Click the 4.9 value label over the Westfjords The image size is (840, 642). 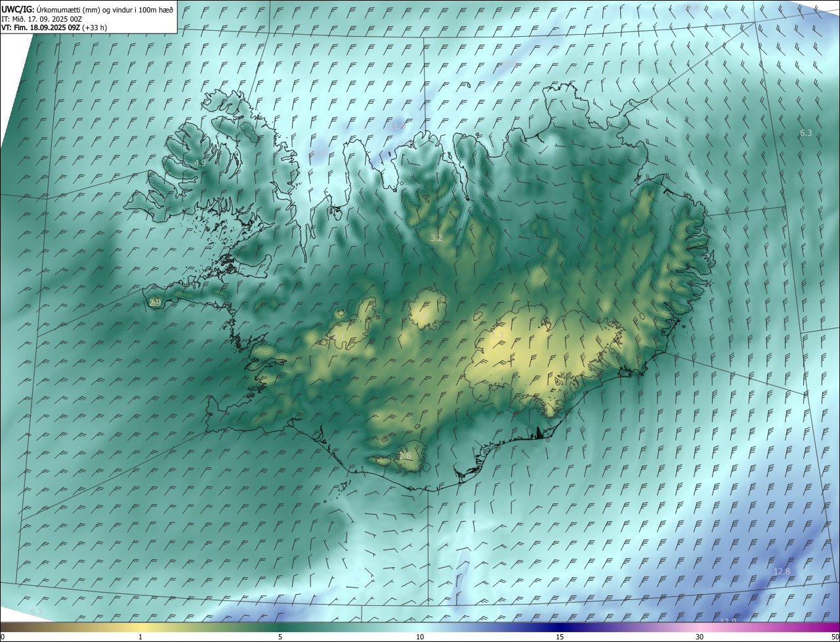(x=200, y=163)
